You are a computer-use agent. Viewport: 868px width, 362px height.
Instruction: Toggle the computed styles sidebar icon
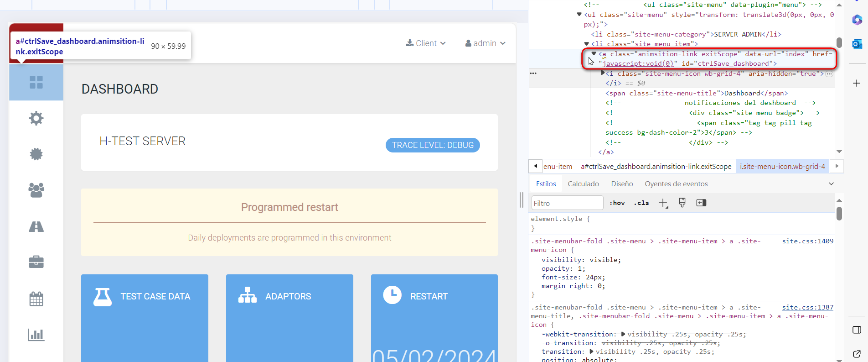[x=701, y=203]
